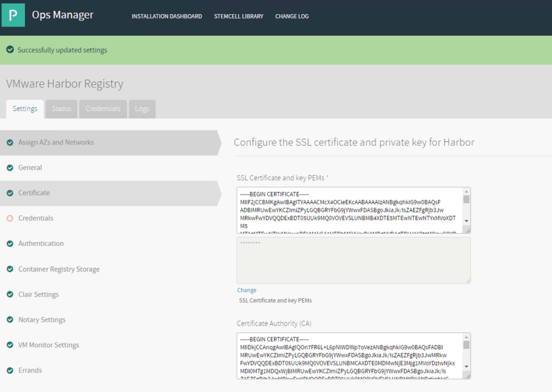The width and height of the screenshot is (552, 392).
Task: Click the Change link under private key
Action: [247, 290]
